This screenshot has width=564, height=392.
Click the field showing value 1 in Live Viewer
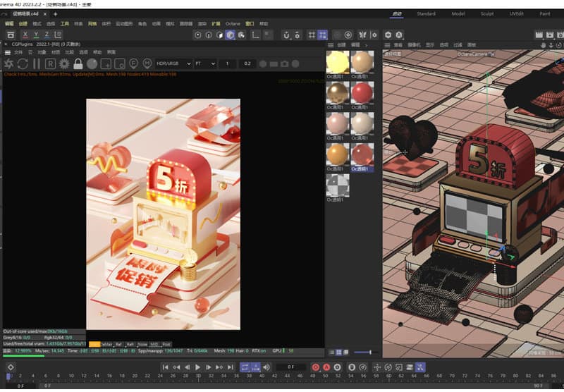227,63
